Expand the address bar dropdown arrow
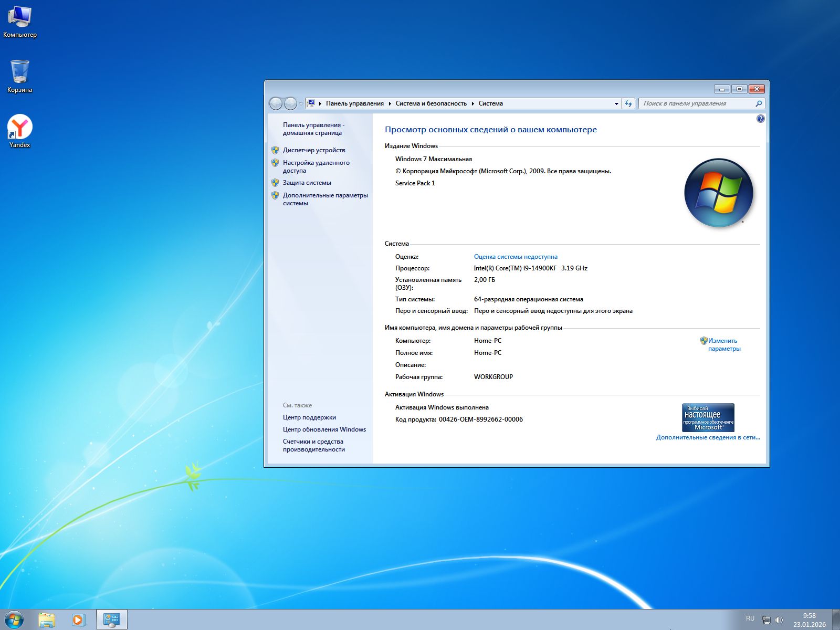Screen dimensions: 840x630 click(616, 103)
